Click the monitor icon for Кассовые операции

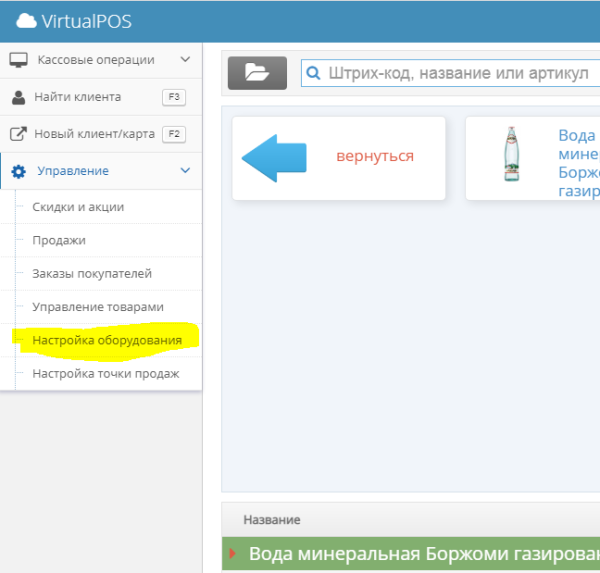18,60
